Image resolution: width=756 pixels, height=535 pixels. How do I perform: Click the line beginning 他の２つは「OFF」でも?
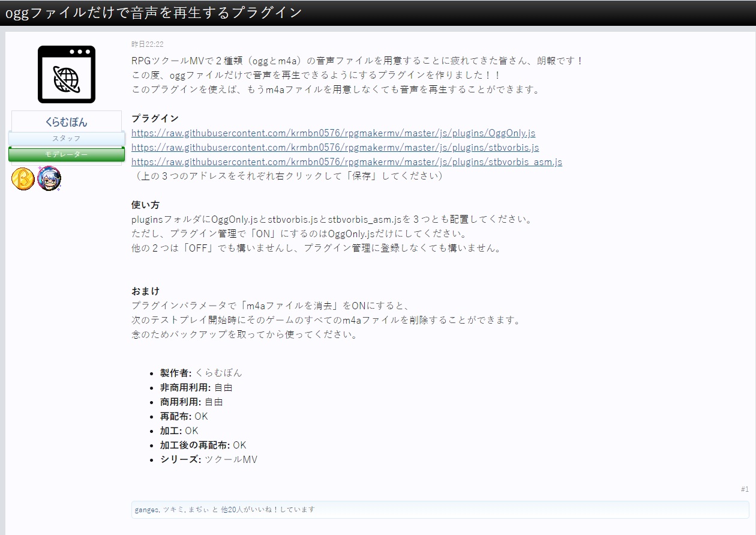317,248
